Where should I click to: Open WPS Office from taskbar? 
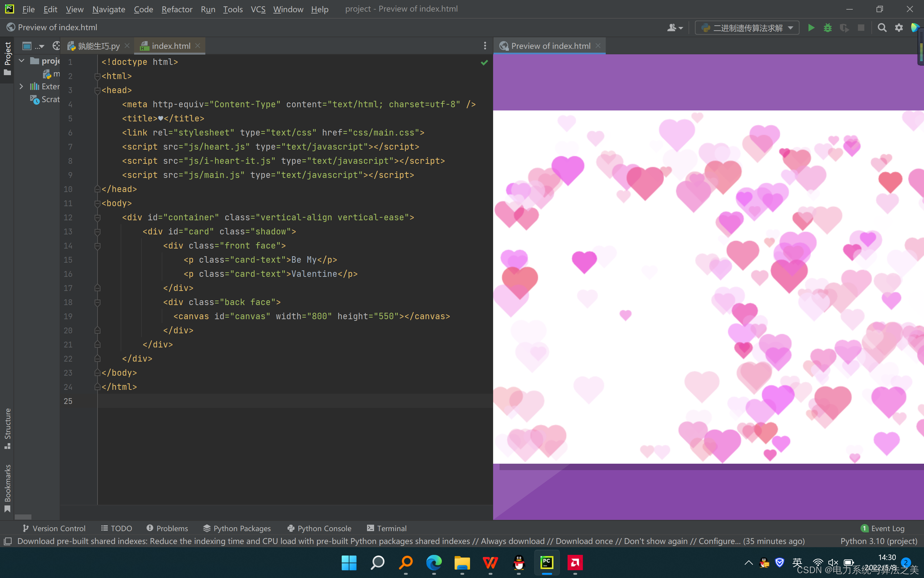[x=490, y=562]
